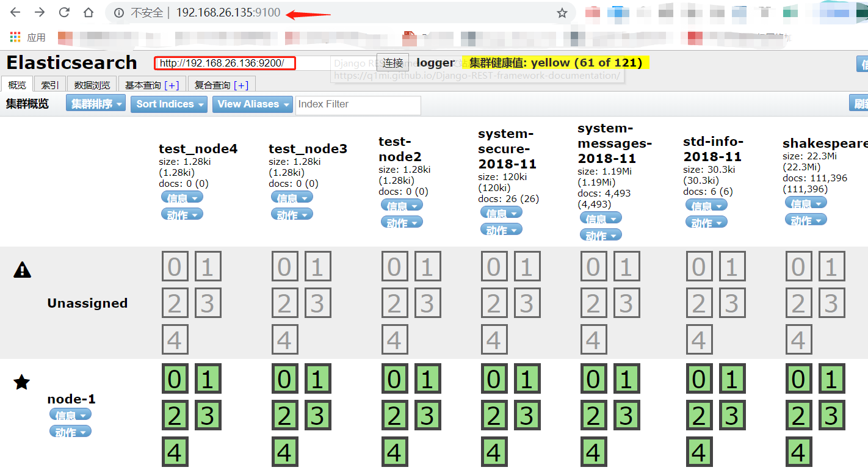Open the apps grid shortcut in bookmarks bar

[x=15, y=37]
